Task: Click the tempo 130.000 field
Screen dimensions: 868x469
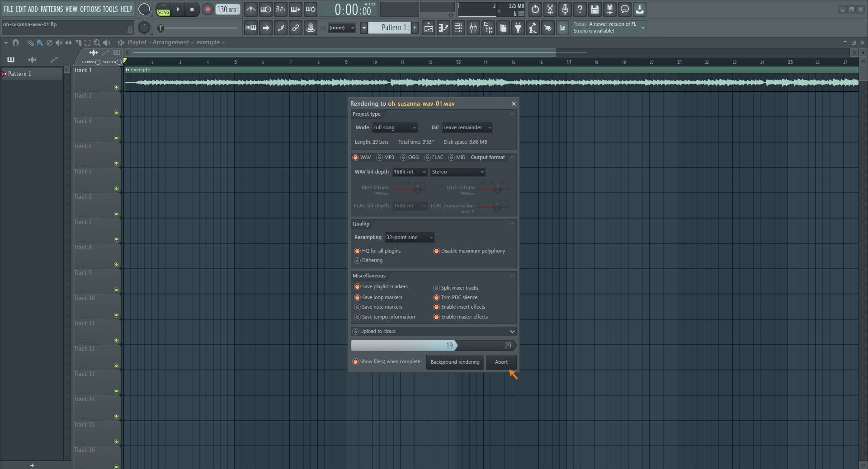Action: pos(227,9)
